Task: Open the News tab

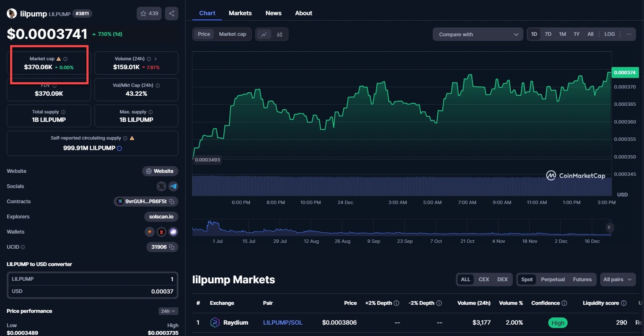Action: pyautogui.click(x=273, y=13)
